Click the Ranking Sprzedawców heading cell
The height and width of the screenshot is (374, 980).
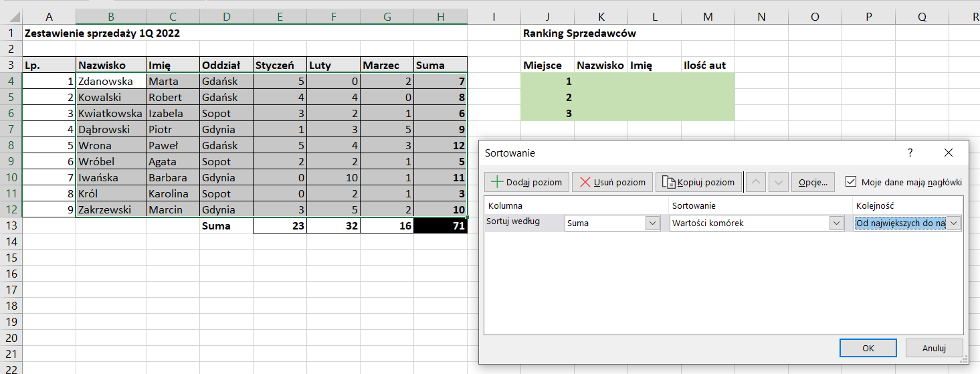[x=579, y=33]
